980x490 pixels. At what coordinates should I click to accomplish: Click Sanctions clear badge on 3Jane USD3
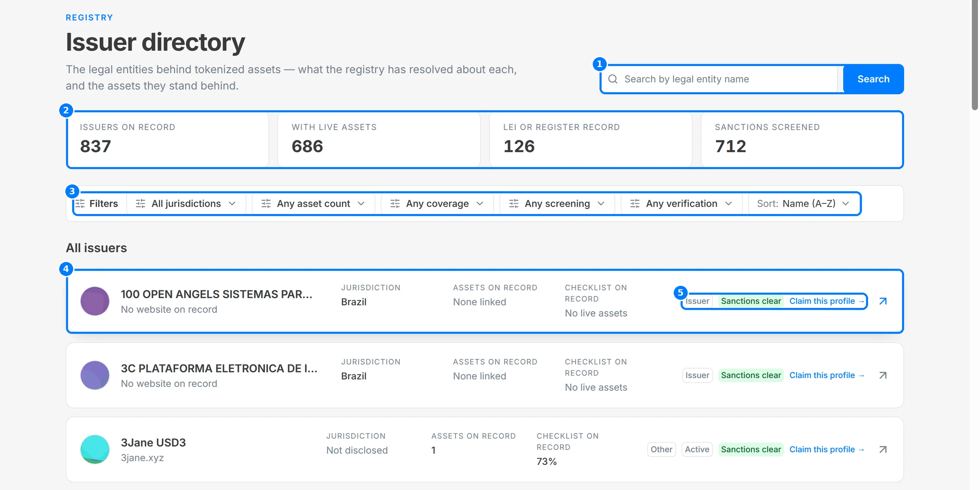[751, 450]
